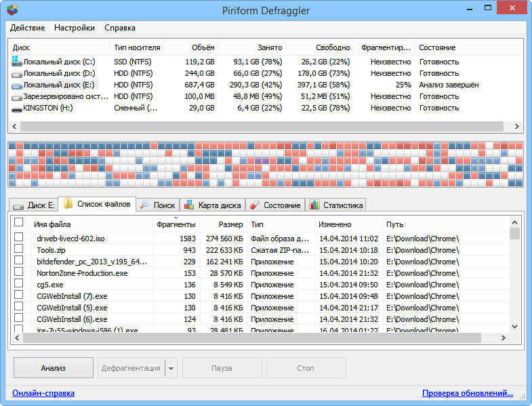
Task: Click the bar chart icon on Статистика tab
Action: click(314, 205)
